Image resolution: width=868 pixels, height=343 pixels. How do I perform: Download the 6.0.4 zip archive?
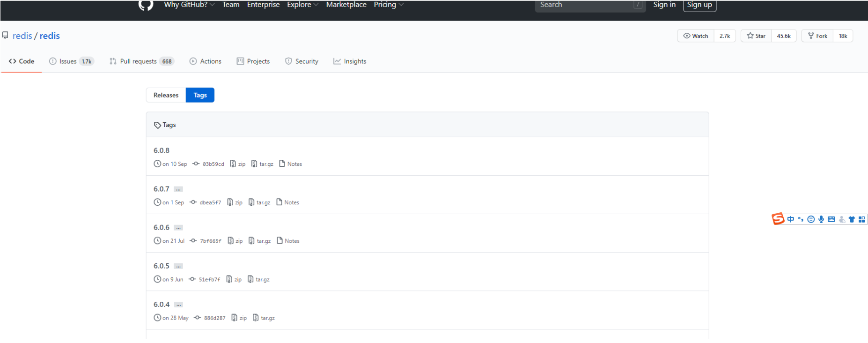point(239,318)
